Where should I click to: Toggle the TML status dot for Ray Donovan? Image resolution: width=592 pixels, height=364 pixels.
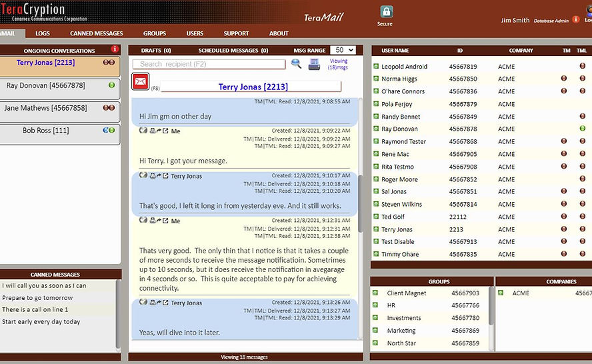(x=583, y=129)
